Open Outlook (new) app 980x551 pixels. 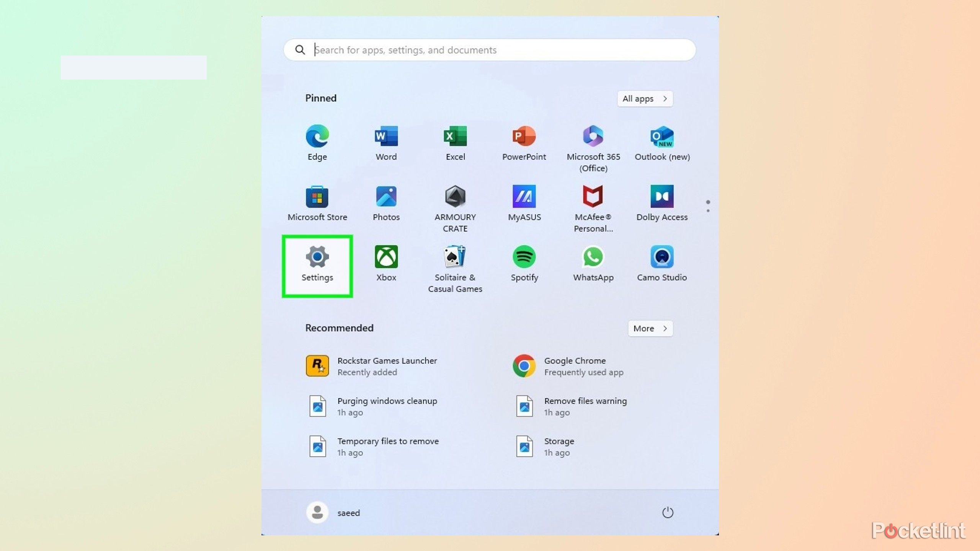(662, 143)
